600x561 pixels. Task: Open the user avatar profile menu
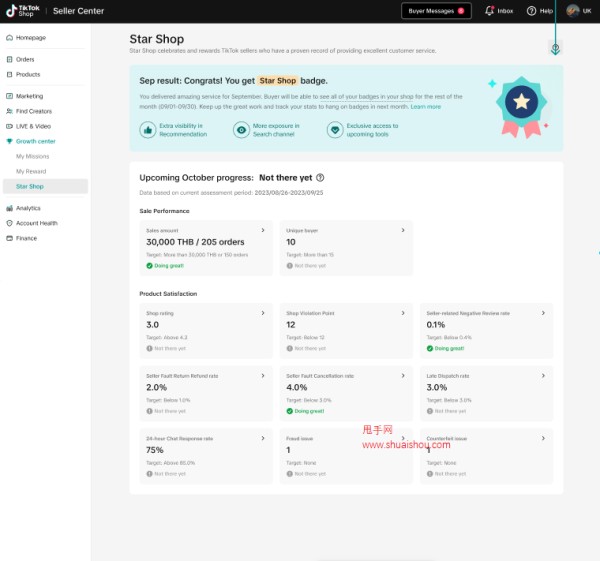pyautogui.click(x=573, y=11)
